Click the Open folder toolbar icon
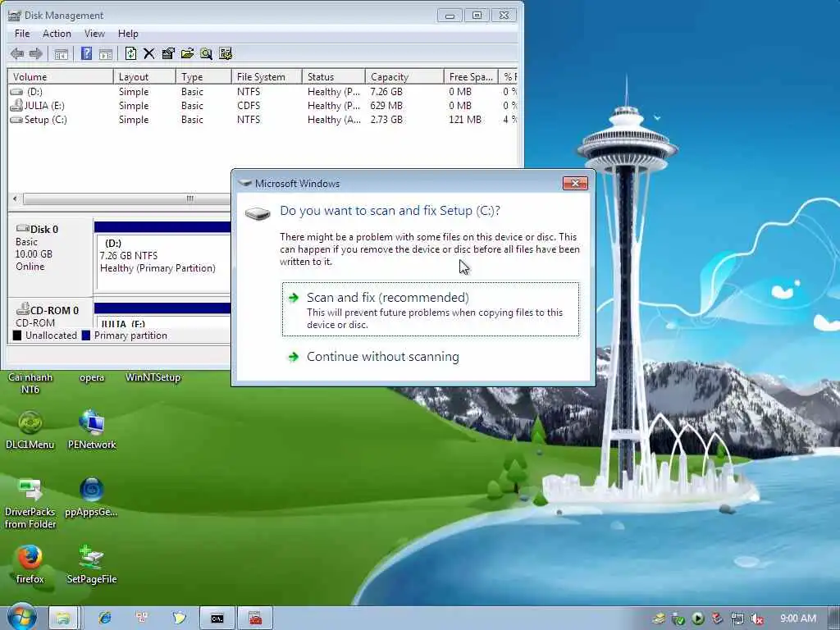The height and width of the screenshot is (630, 840). pos(187,53)
